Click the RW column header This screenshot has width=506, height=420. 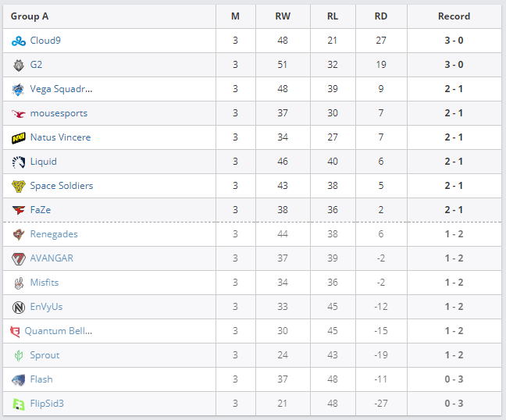(x=283, y=16)
